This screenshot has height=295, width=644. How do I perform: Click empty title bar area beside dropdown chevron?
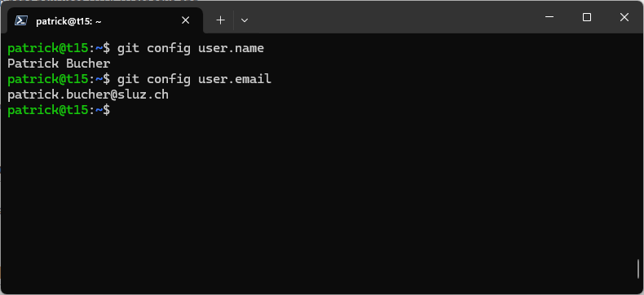(x=390, y=17)
